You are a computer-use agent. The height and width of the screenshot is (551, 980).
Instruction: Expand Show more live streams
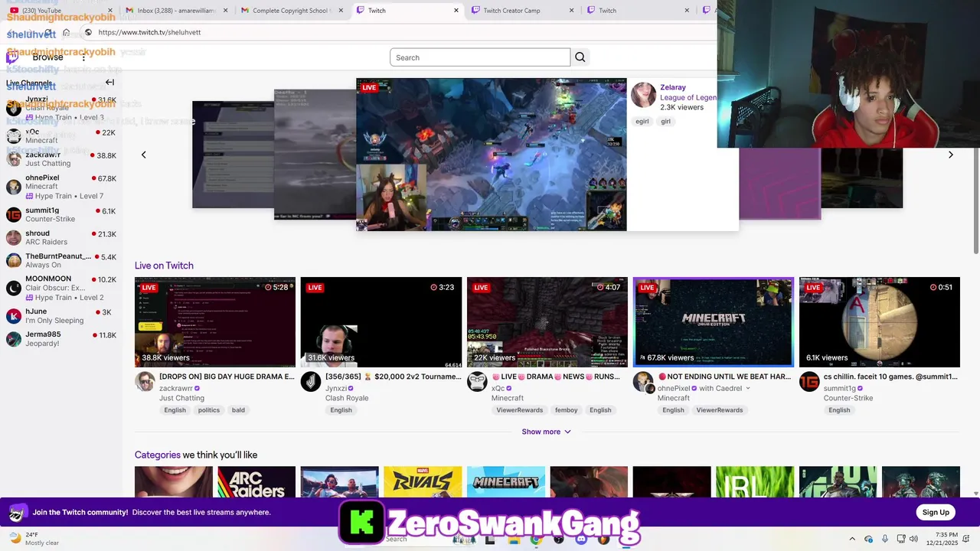(x=546, y=432)
